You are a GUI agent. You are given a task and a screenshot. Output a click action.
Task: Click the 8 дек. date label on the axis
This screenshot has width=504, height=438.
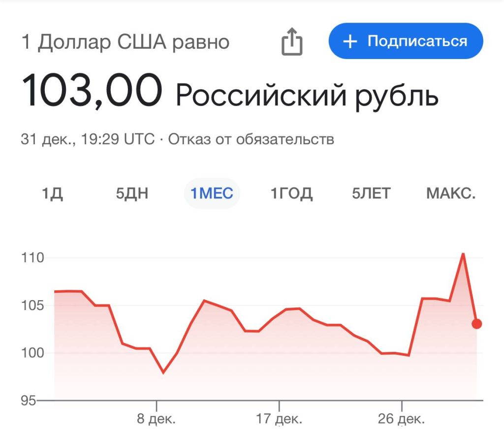tap(157, 420)
